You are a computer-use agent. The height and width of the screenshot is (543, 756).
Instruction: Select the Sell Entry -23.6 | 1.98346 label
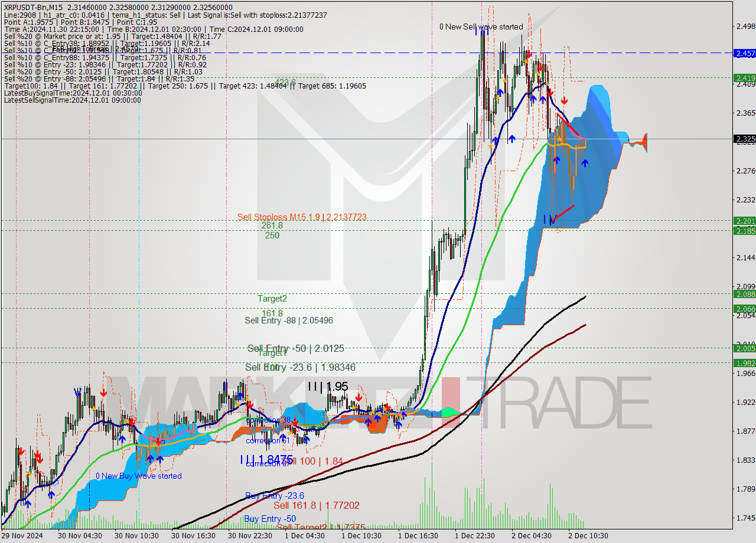coord(300,367)
